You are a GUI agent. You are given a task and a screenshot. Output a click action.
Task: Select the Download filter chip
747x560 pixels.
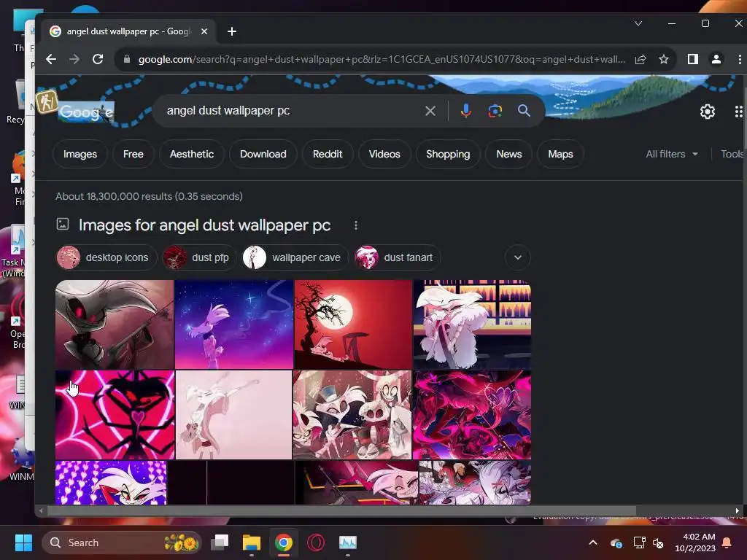click(263, 154)
